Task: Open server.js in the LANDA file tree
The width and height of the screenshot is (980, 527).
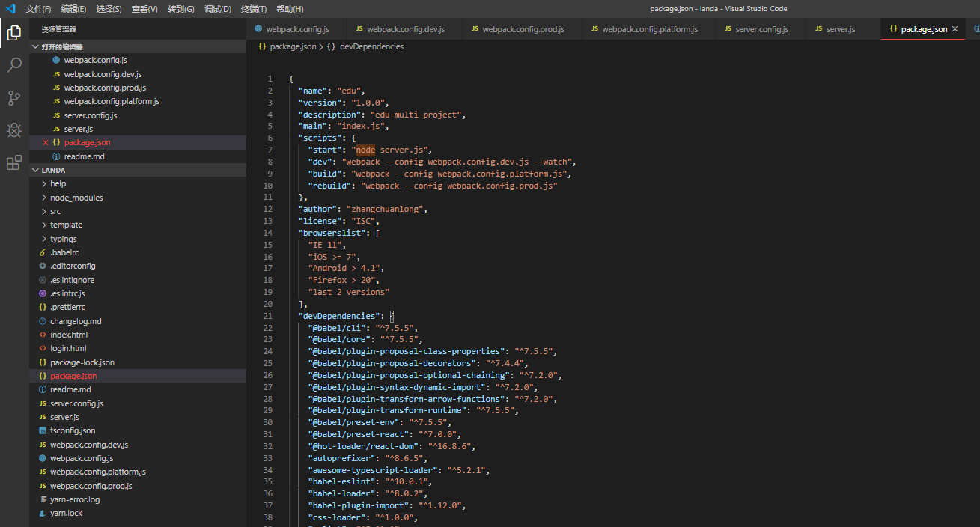Action: pos(64,417)
